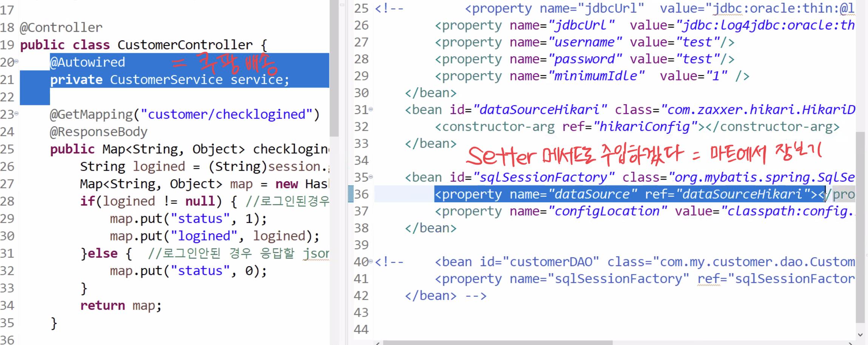Click the sqlSessionFactory bean id on line 35

coord(544,177)
